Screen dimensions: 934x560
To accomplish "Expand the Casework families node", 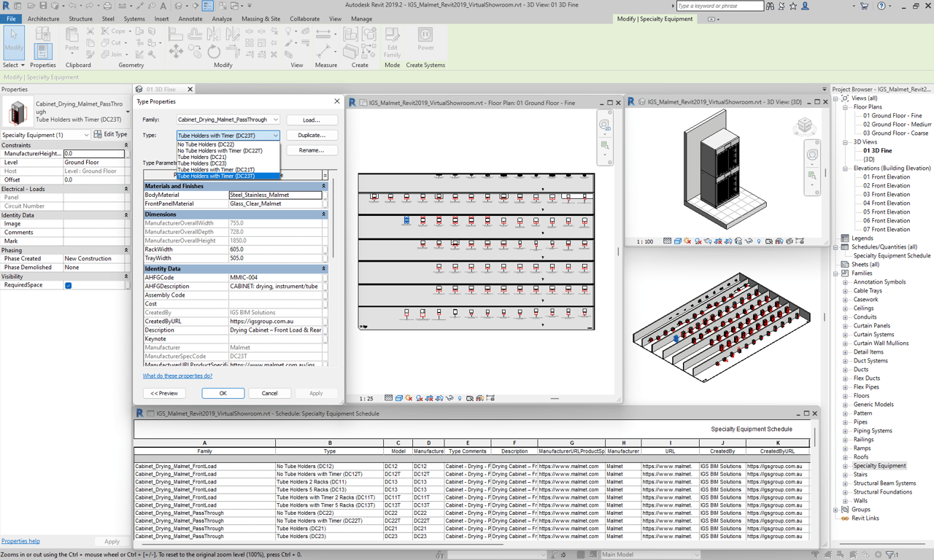I will [x=846, y=300].
